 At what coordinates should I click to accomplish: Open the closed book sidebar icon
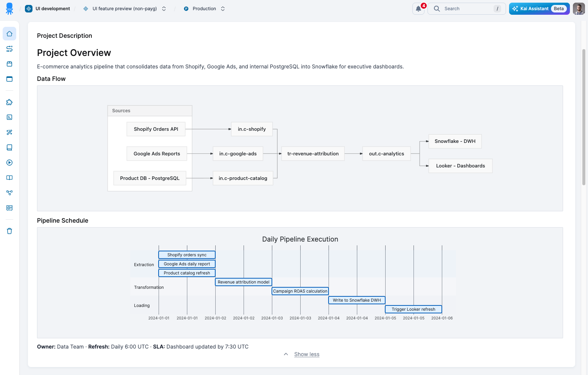(9, 147)
